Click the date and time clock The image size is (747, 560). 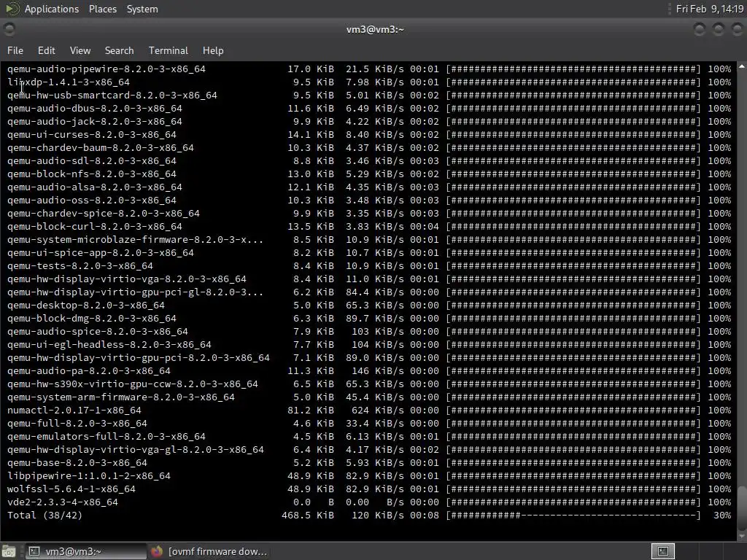(710, 9)
